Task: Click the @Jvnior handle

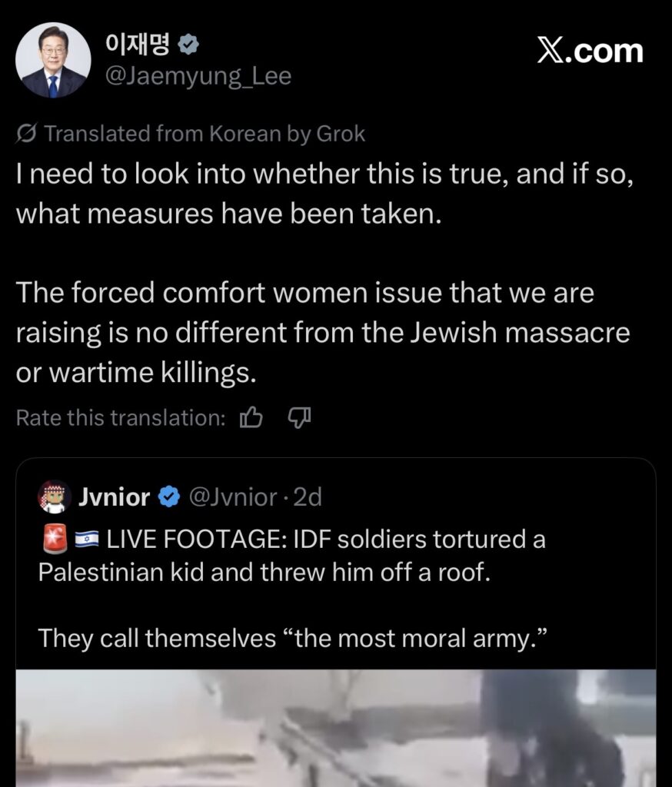Action: pyautogui.click(x=232, y=497)
